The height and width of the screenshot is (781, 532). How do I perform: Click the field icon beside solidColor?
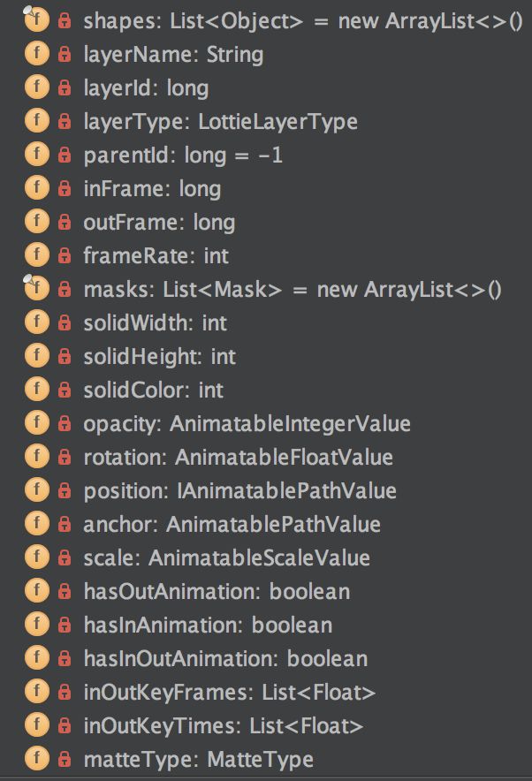[37, 389]
